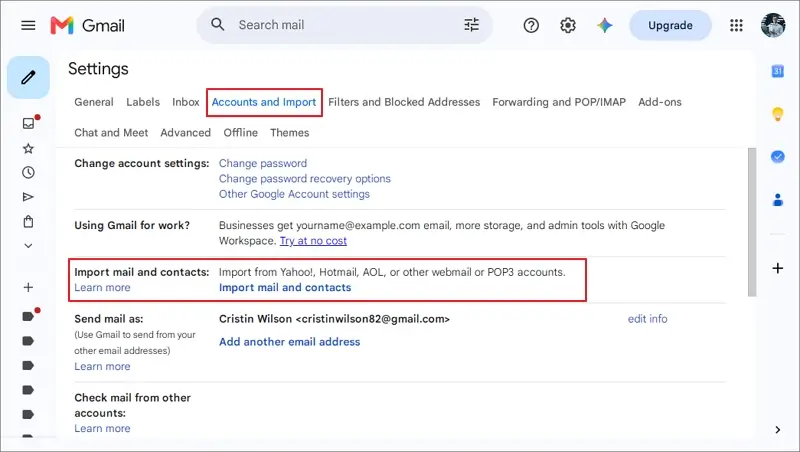Open the first label with red dot
The image size is (800, 452).
pos(29,316)
